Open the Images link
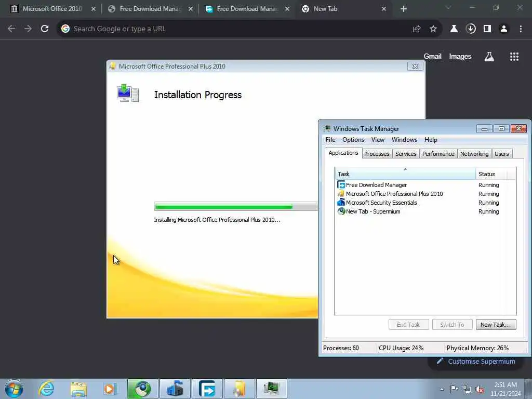 (460, 56)
